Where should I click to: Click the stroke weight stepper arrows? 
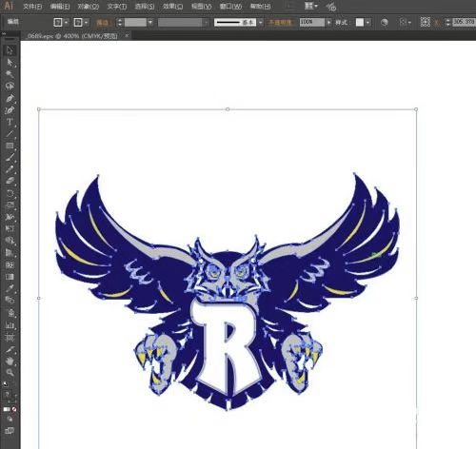click(120, 23)
